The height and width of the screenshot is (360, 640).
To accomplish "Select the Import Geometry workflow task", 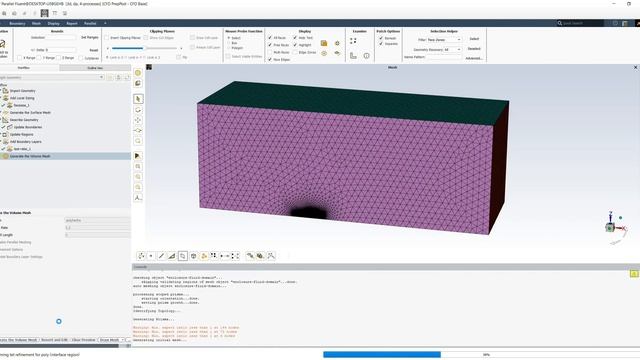I will tap(22, 91).
